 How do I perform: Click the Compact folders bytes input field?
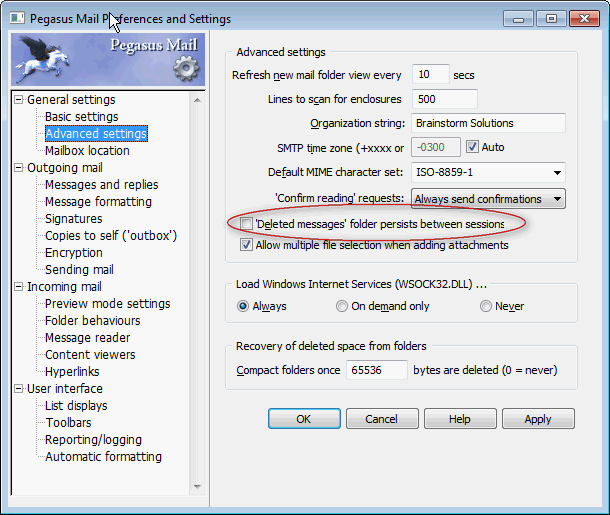click(376, 370)
